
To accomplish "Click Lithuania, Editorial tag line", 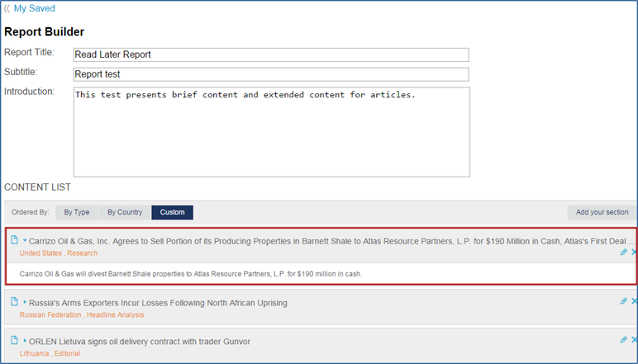I will 50,353.
